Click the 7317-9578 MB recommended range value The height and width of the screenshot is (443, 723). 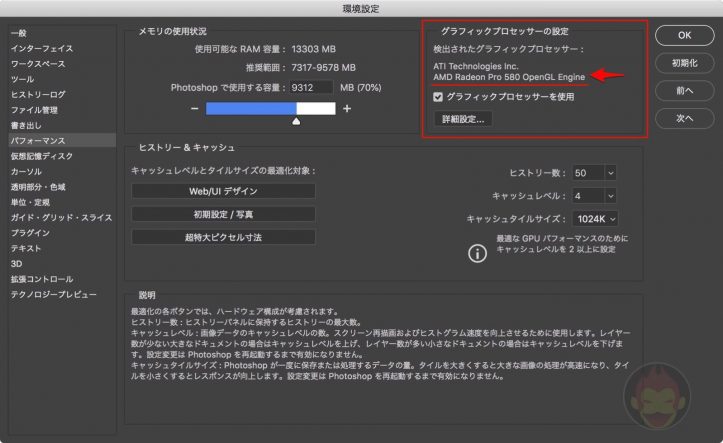click(x=324, y=67)
